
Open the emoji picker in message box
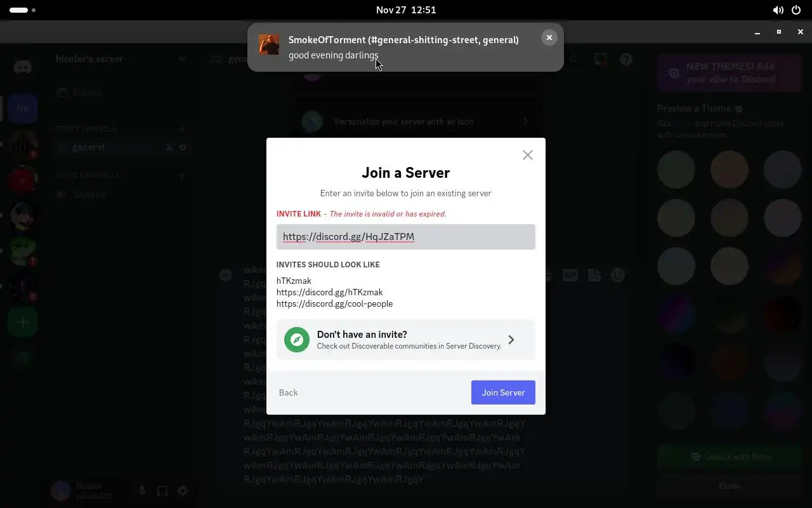618,275
